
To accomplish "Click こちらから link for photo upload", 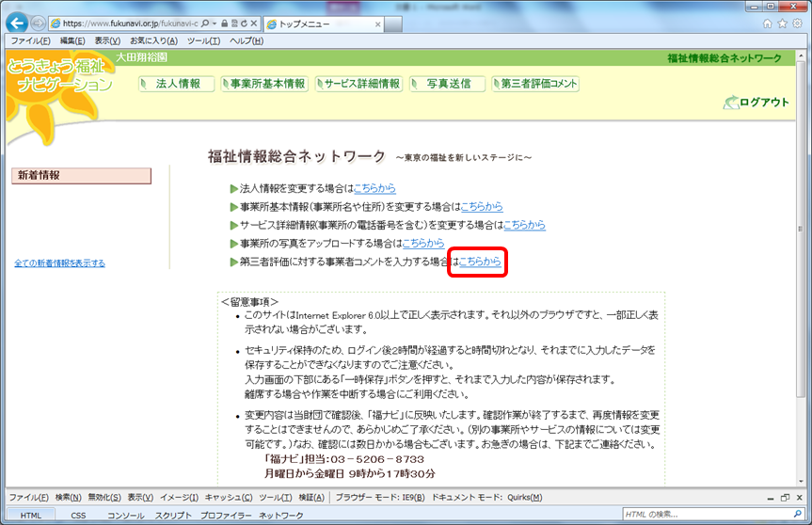I will [x=423, y=243].
